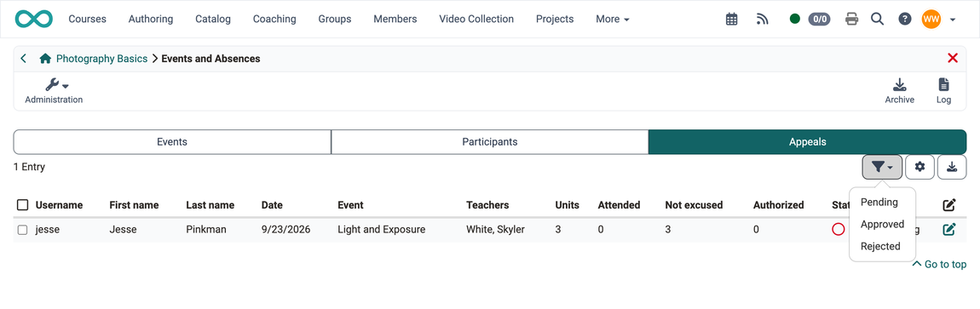980x309 pixels.
Task: Sort by Not excused column header
Action: pos(694,205)
